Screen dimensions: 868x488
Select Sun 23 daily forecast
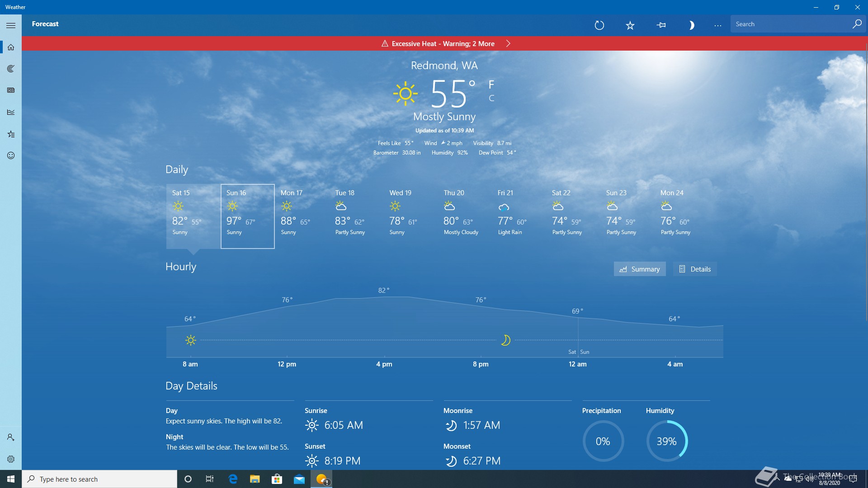627,216
